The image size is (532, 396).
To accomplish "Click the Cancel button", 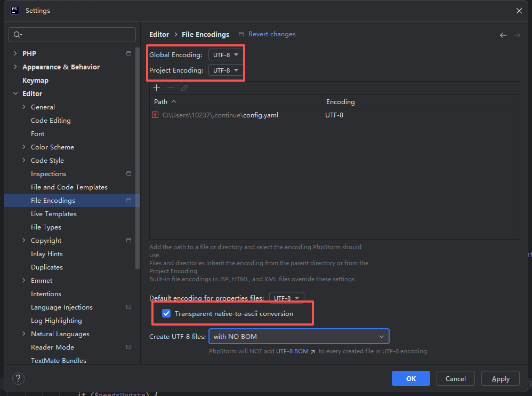I will [456, 379].
